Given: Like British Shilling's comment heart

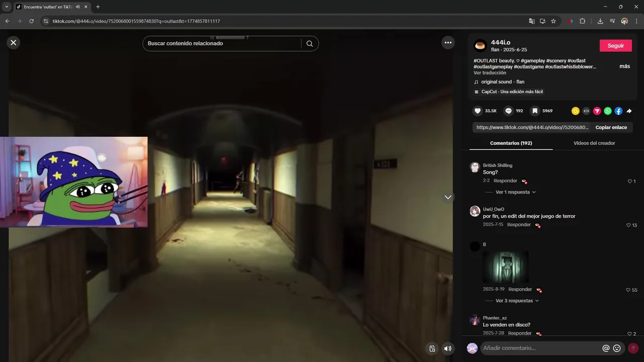Looking at the screenshot, I should tap(629, 182).
